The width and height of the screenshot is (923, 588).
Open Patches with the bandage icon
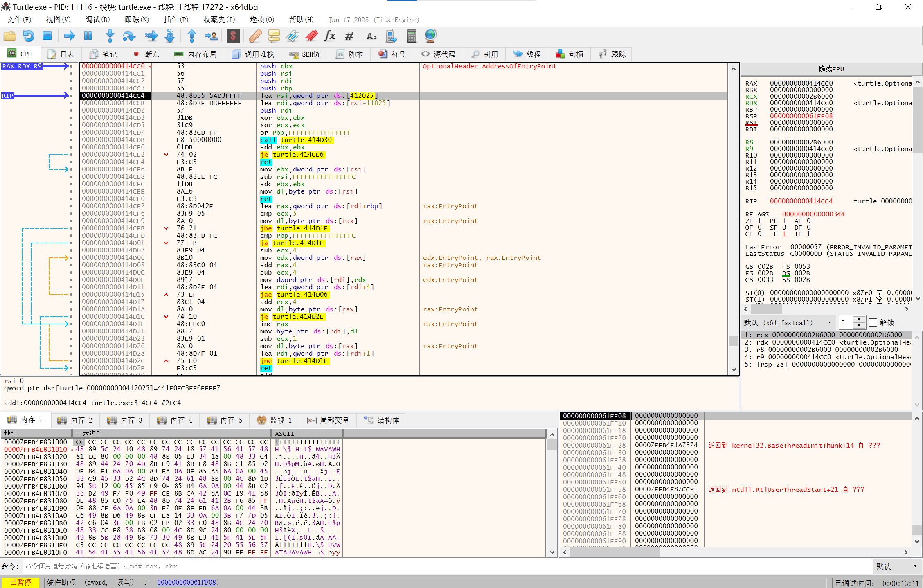pyautogui.click(x=255, y=36)
